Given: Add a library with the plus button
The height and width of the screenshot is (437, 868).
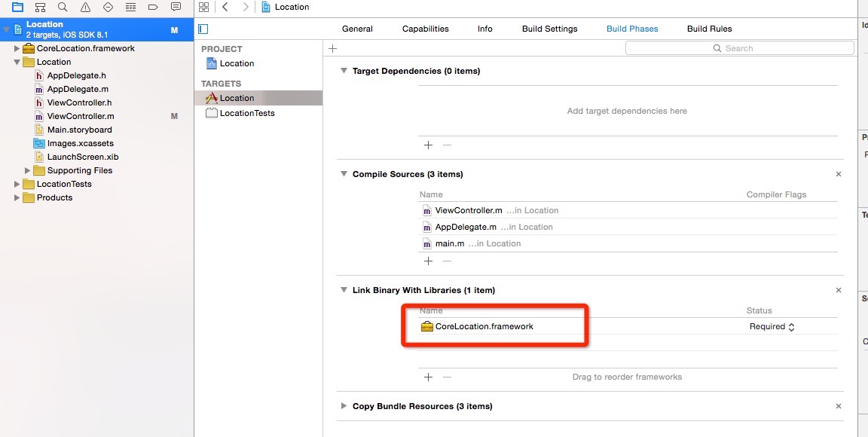Looking at the screenshot, I should [428, 377].
